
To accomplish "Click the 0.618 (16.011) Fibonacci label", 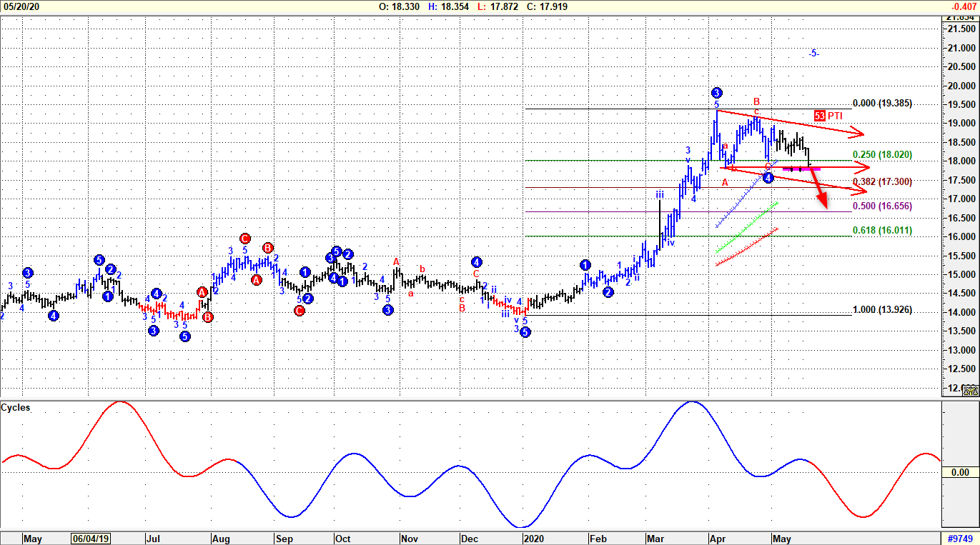I will coord(882,231).
